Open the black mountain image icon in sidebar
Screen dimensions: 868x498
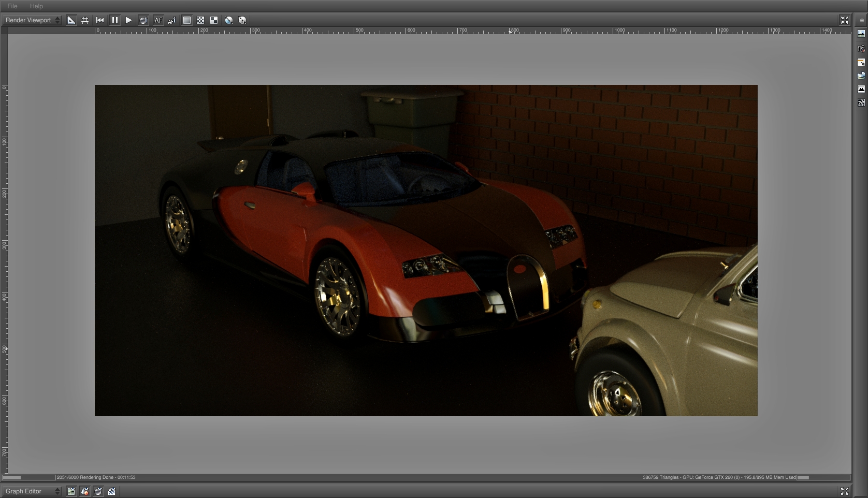[861, 89]
